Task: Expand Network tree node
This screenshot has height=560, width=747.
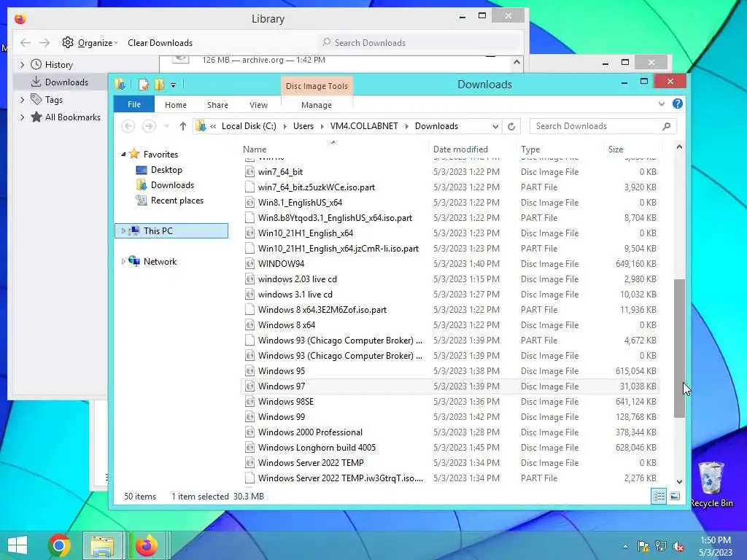Action: [123, 262]
